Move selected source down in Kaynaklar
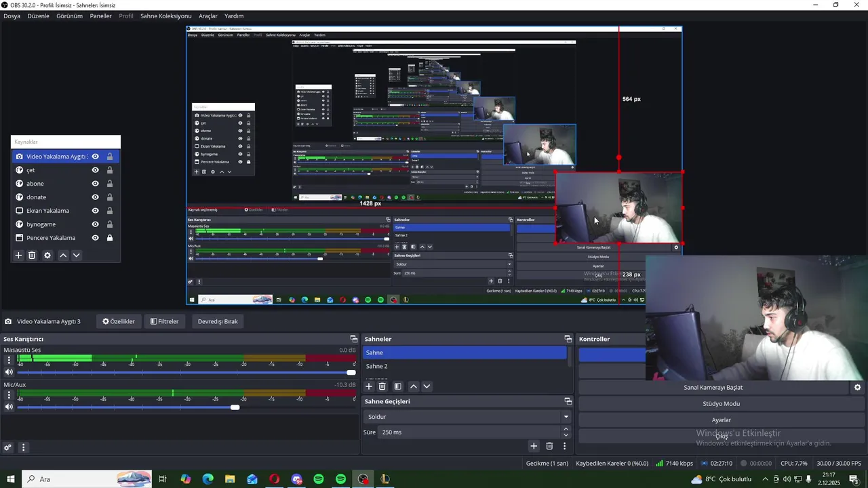 click(x=76, y=256)
